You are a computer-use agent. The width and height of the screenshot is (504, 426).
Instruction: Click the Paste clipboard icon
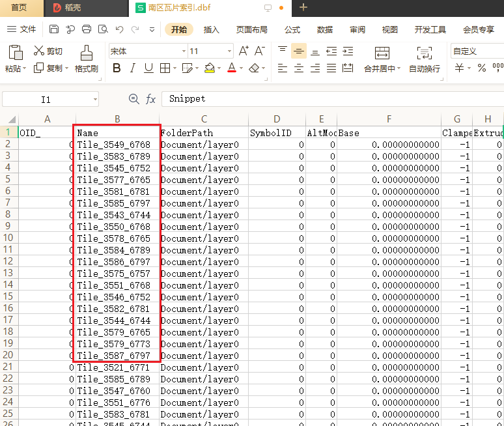click(16, 52)
